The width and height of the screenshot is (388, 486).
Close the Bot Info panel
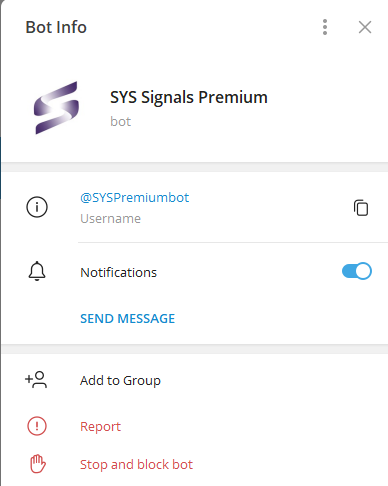(365, 27)
